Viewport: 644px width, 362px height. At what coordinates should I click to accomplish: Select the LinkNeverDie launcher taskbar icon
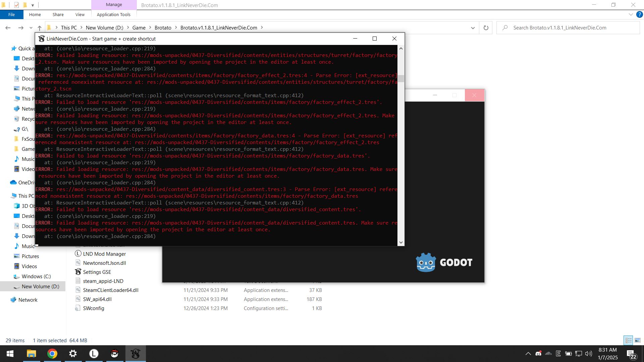pos(136,354)
